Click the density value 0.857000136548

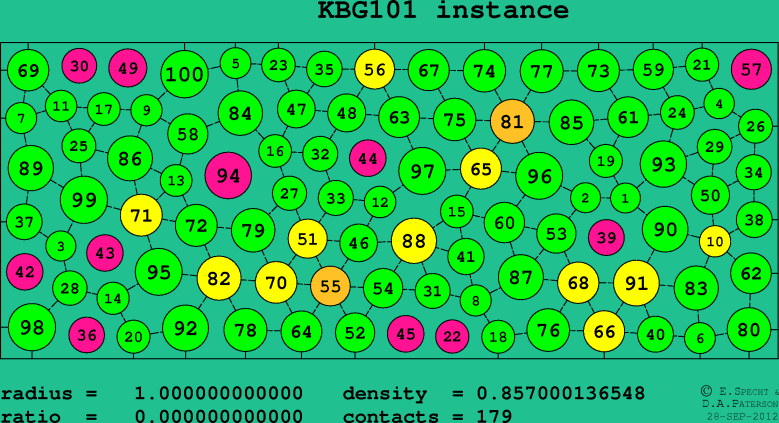click(560, 394)
